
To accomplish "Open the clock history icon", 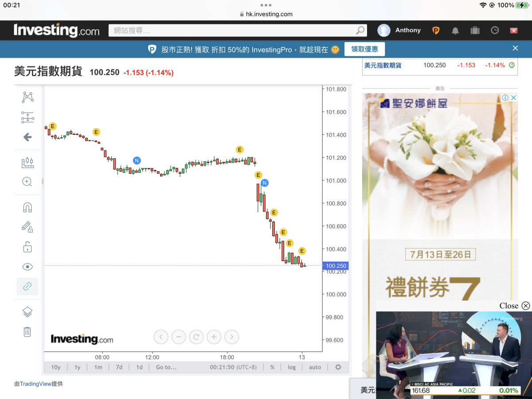I will click(x=495, y=30).
